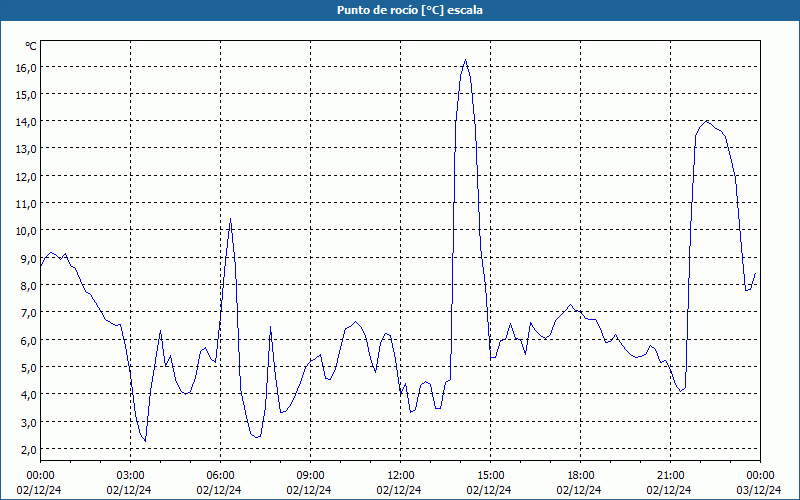
Task: Click the 8,0 y-axis label
Action: click(x=28, y=285)
